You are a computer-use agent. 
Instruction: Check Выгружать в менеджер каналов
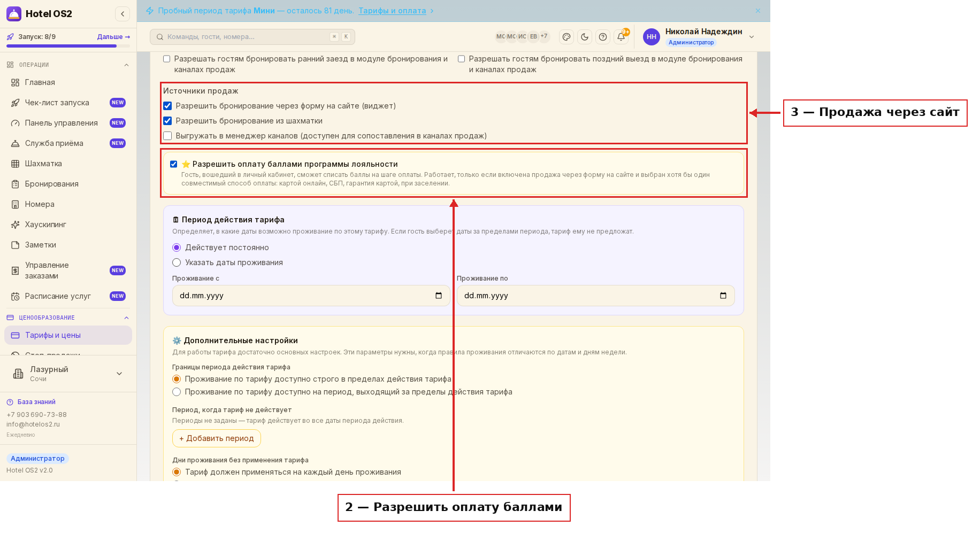coord(167,136)
